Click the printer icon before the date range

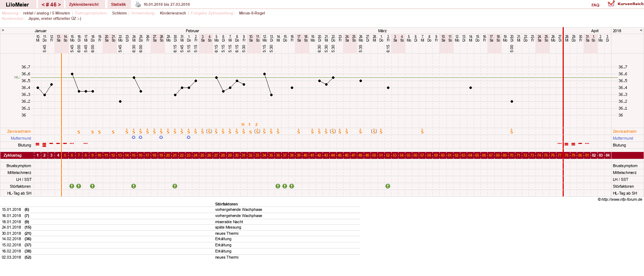tap(138, 4)
